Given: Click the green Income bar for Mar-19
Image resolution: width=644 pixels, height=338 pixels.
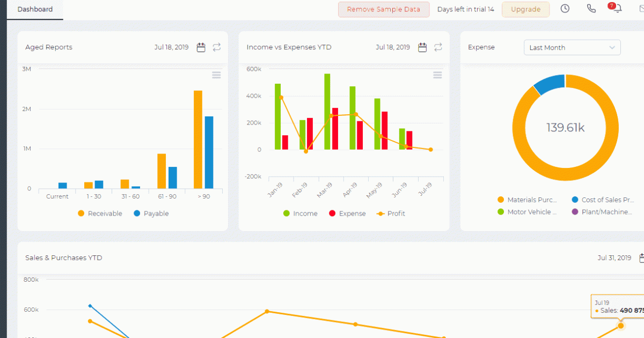Looking at the screenshot, I should point(327,112).
